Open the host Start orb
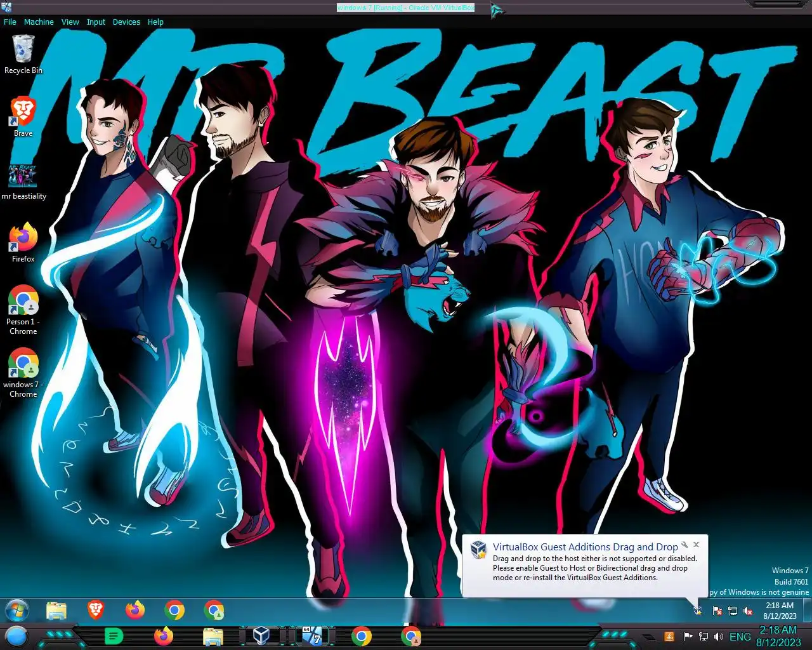Image resolution: width=812 pixels, height=650 pixels. [16, 636]
